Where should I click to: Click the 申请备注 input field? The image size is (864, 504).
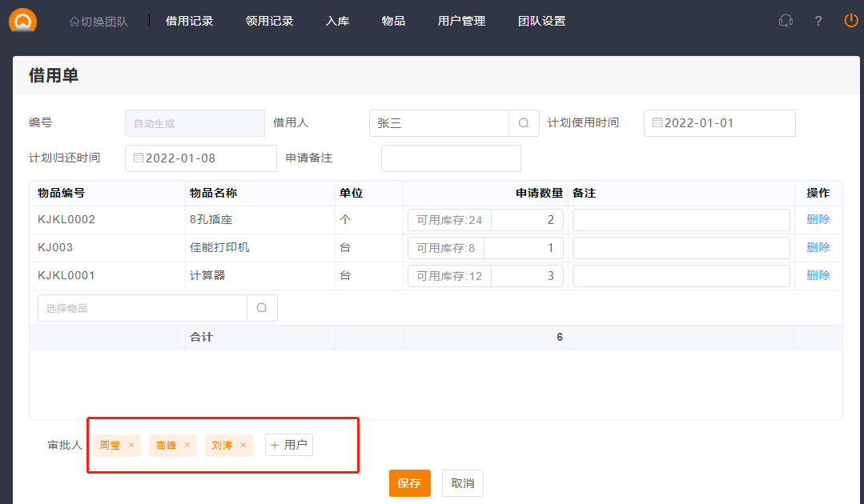pos(451,158)
